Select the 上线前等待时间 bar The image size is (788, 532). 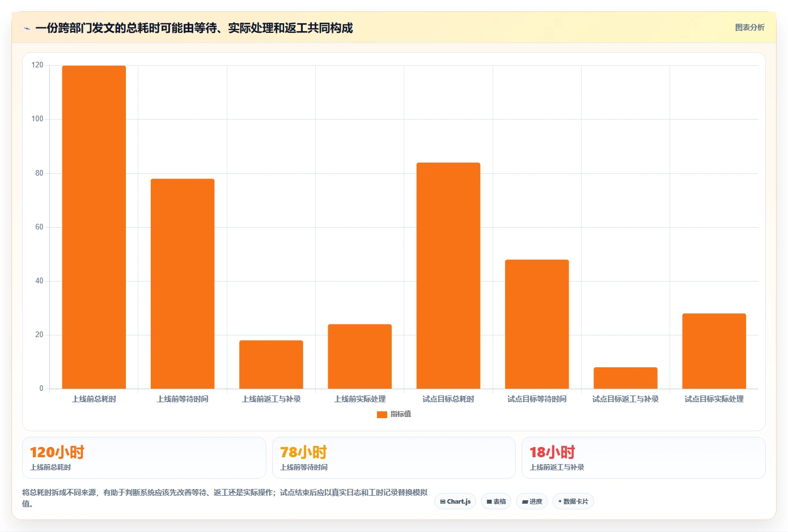click(x=183, y=284)
